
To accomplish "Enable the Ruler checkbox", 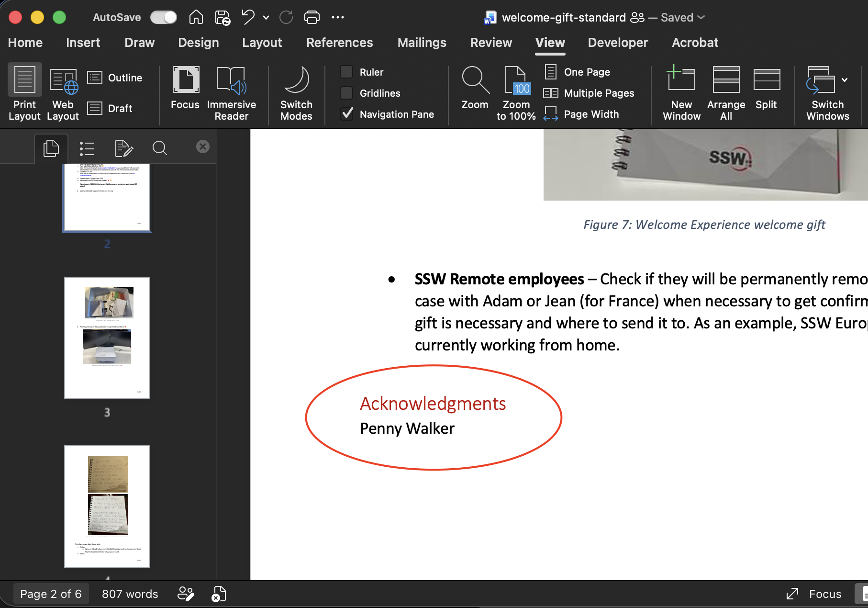I will tap(346, 72).
